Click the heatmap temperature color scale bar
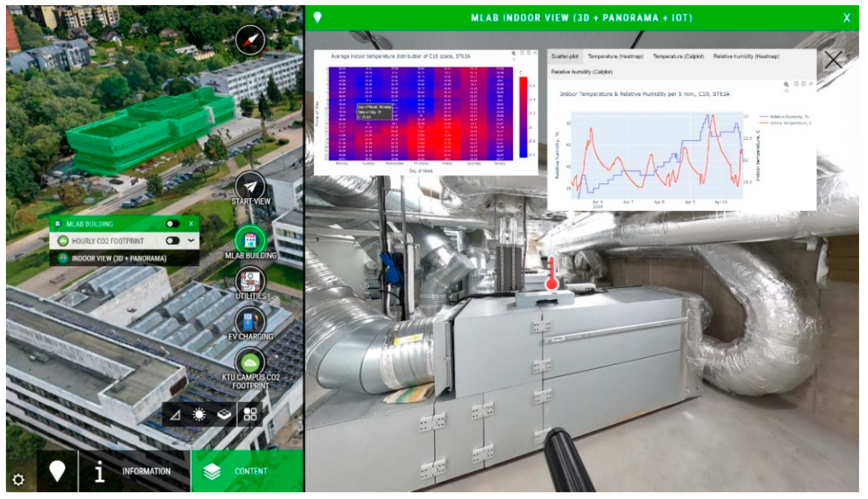Viewport: 868px width, 499px height. point(523,117)
